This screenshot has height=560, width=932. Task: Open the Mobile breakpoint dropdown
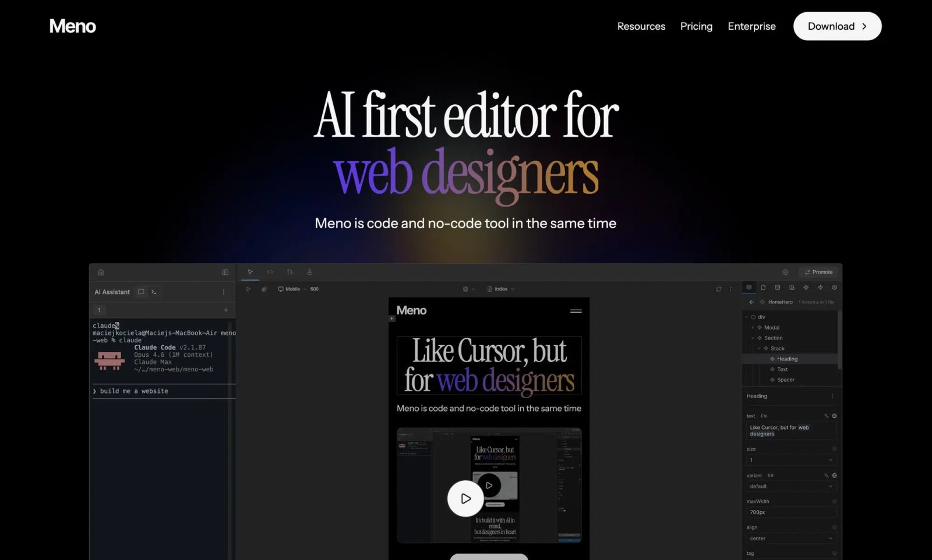click(292, 289)
